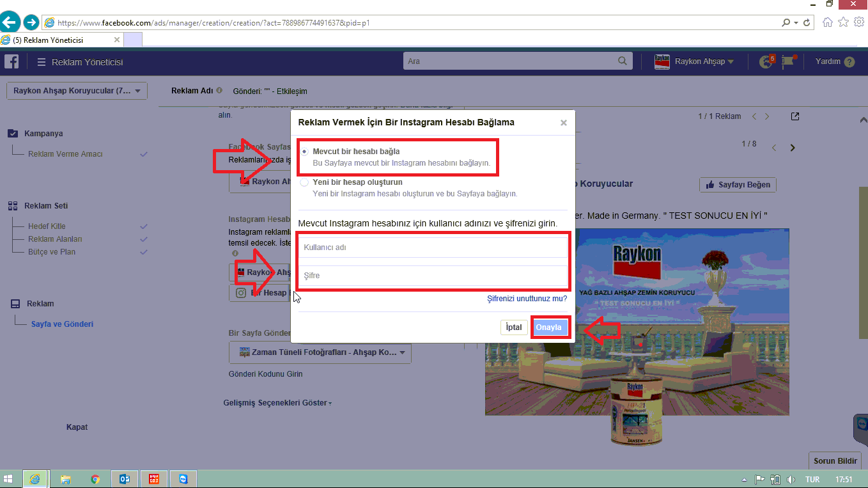This screenshot has height=488, width=868.
Task: Show previous preview beside 1 / 8
Action: (x=774, y=148)
